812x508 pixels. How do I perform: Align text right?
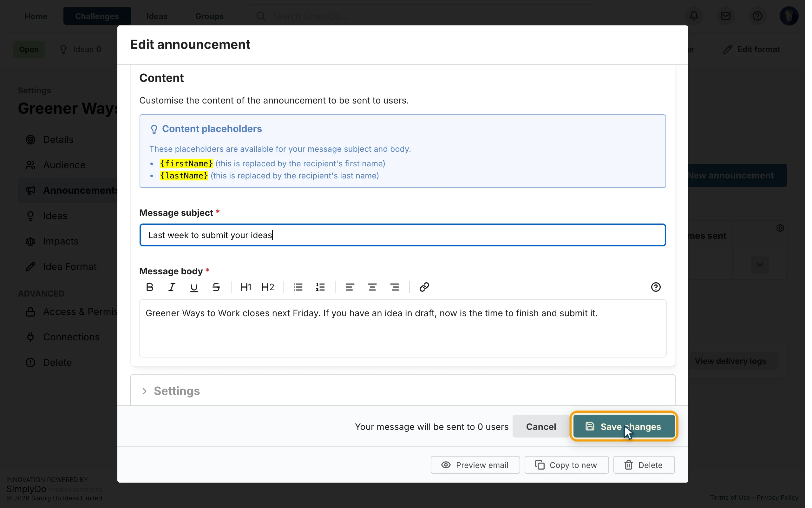(395, 287)
